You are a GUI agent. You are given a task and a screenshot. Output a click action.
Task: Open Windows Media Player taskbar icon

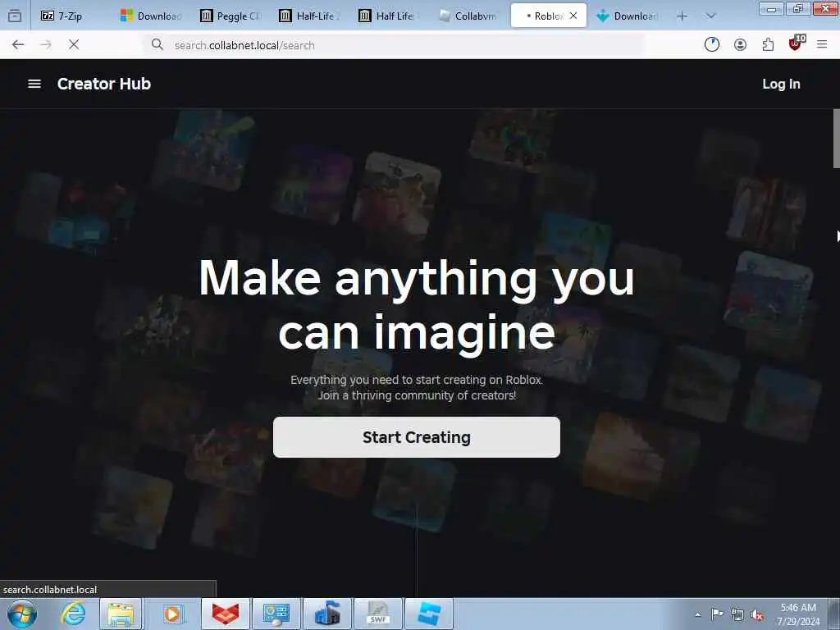tap(172, 614)
